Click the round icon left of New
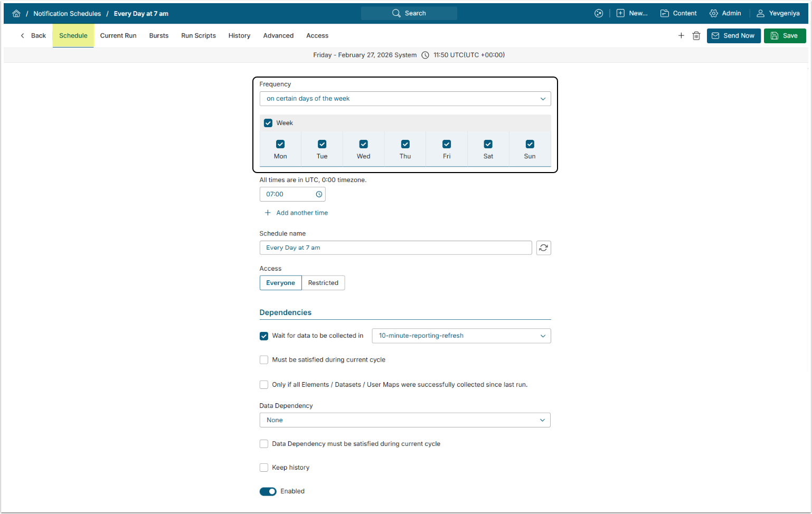This screenshot has width=812, height=514. click(x=599, y=14)
